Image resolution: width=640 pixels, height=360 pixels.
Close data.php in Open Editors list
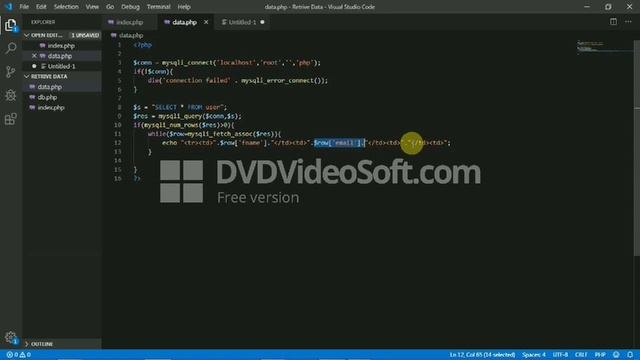34,56
